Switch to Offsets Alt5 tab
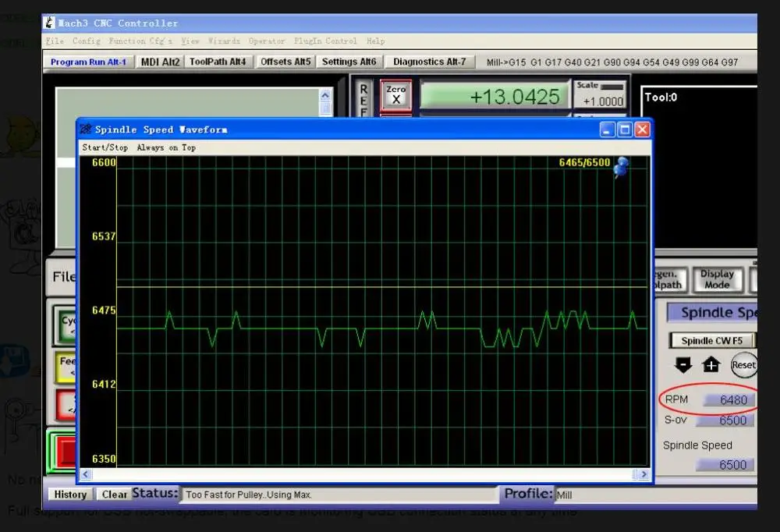 pos(285,62)
